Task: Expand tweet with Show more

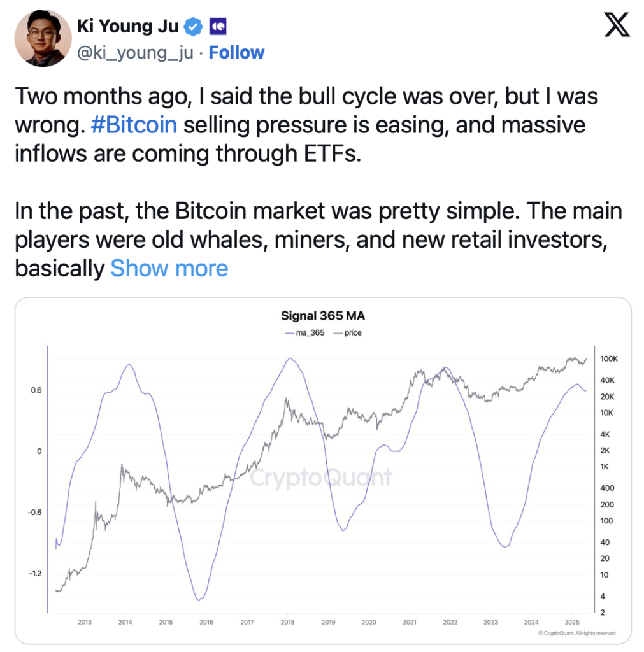Action: pos(169,268)
